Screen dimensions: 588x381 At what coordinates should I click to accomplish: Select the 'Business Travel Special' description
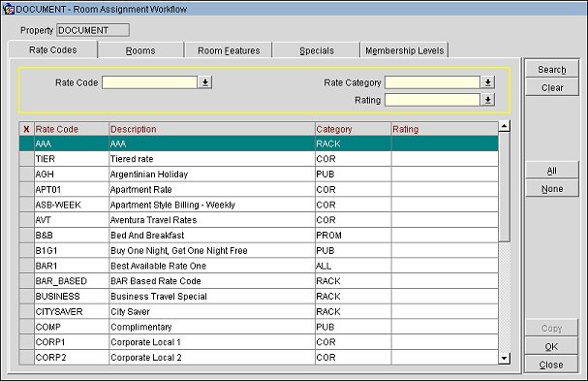pyautogui.click(x=212, y=296)
